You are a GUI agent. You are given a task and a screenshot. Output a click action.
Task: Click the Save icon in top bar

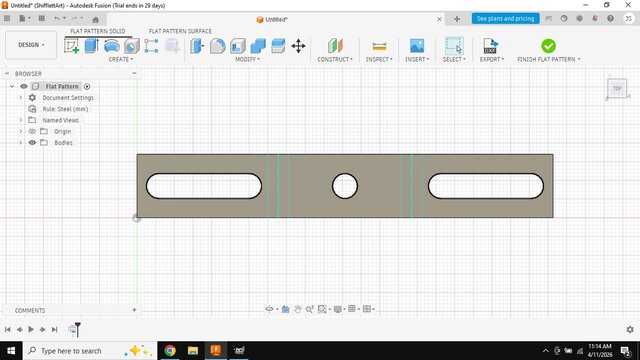pyautogui.click(x=42, y=18)
